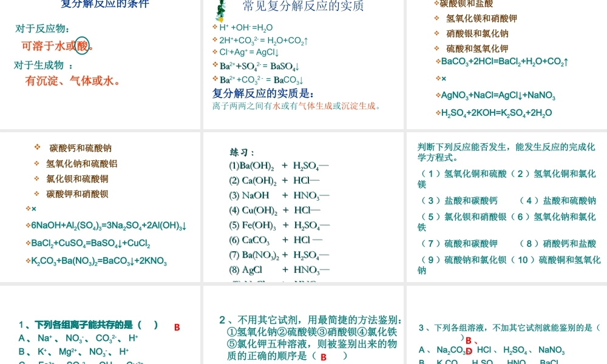The image size is (607, 364).
Task: Click the line ①氢氧化钠②硫酸镁③硝酸钡④氯化铁
Action: coord(312,332)
